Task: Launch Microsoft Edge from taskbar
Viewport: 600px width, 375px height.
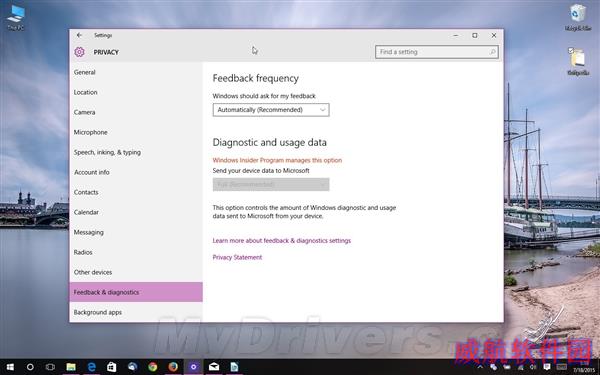Action: (x=91, y=367)
